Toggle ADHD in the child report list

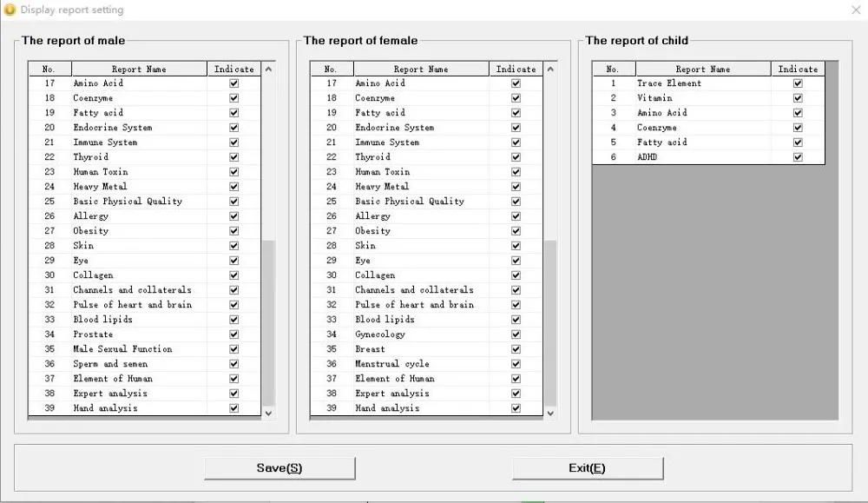[x=798, y=157]
